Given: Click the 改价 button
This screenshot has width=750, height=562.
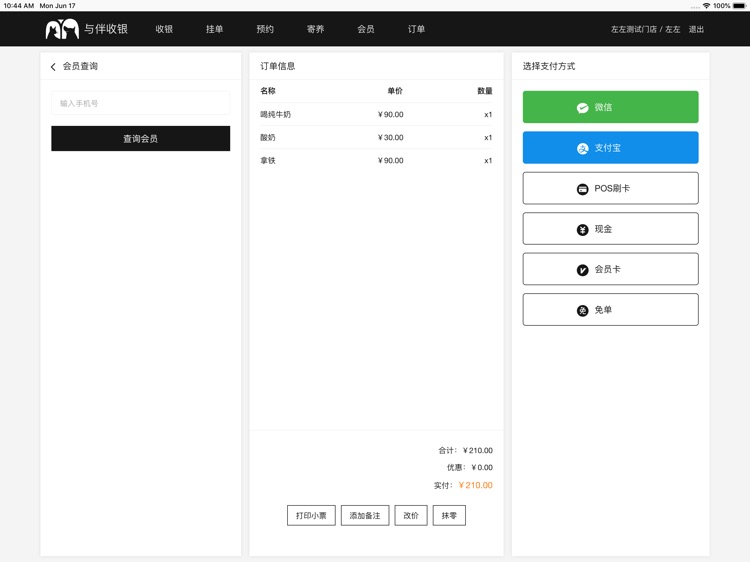Looking at the screenshot, I should point(410,515).
